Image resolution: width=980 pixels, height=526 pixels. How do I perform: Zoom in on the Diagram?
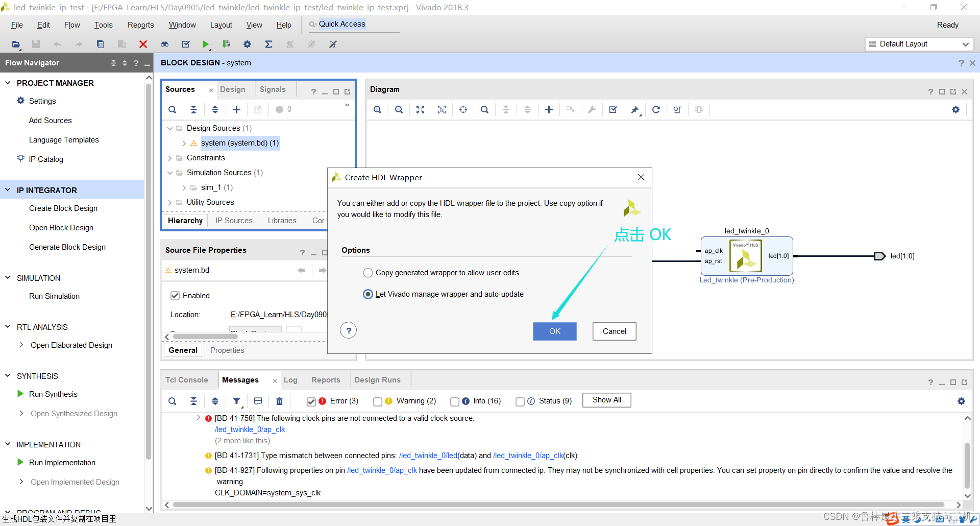pos(377,109)
